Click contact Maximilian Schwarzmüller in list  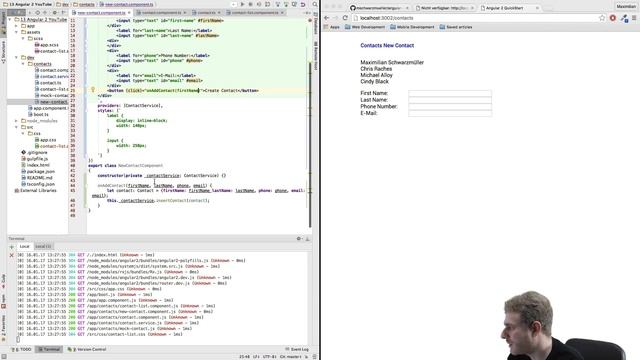coord(392,62)
